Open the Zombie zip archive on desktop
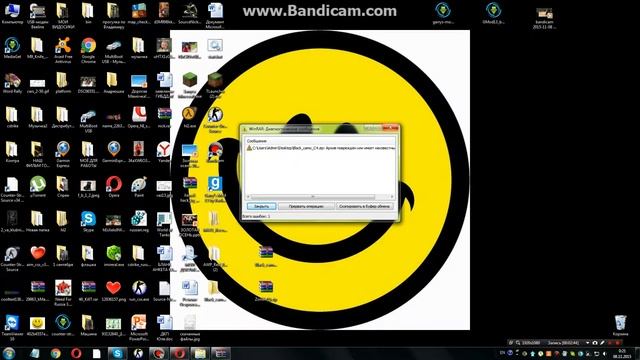The width and height of the screenshot is (640, 360). (266, 291)
